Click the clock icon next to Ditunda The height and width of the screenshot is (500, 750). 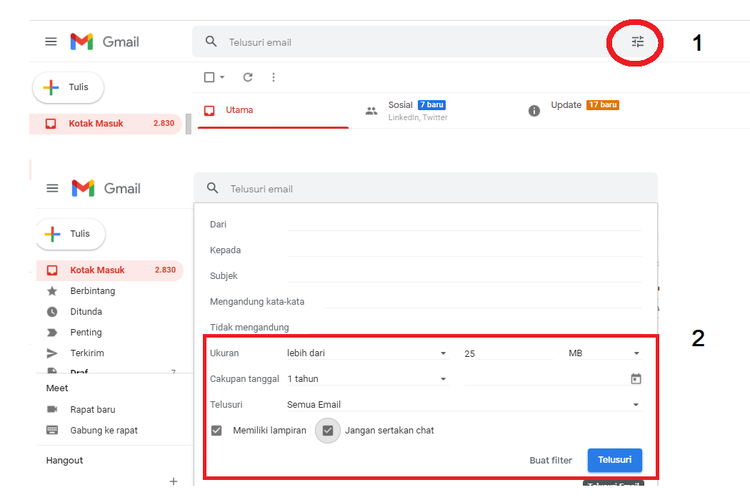click(x=52, y=312)
